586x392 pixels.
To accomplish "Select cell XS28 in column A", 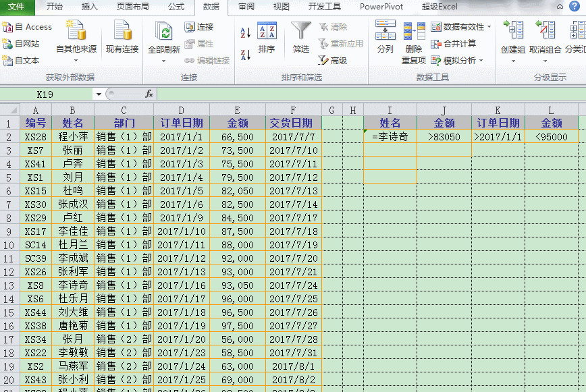I will (36, 137).
